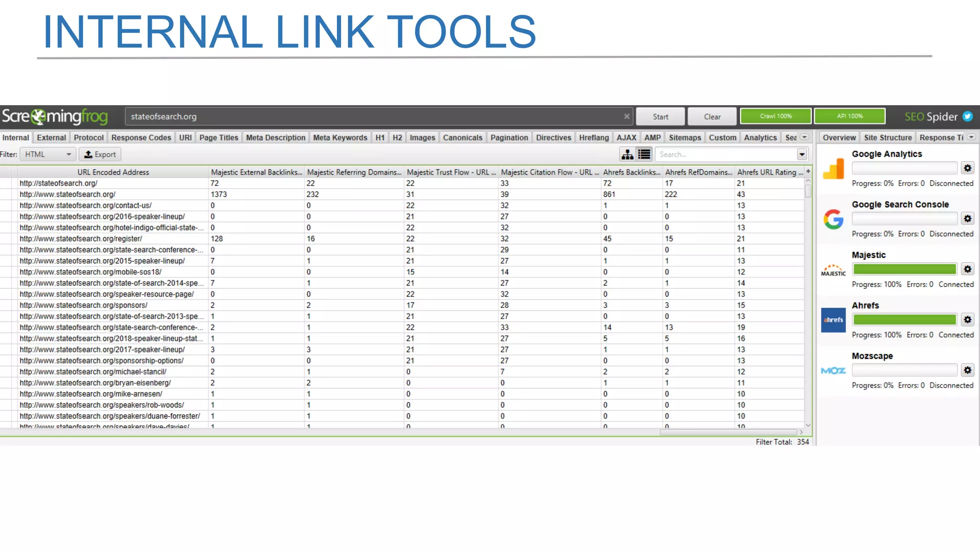Click the Export button

click(x=100, y=154)
